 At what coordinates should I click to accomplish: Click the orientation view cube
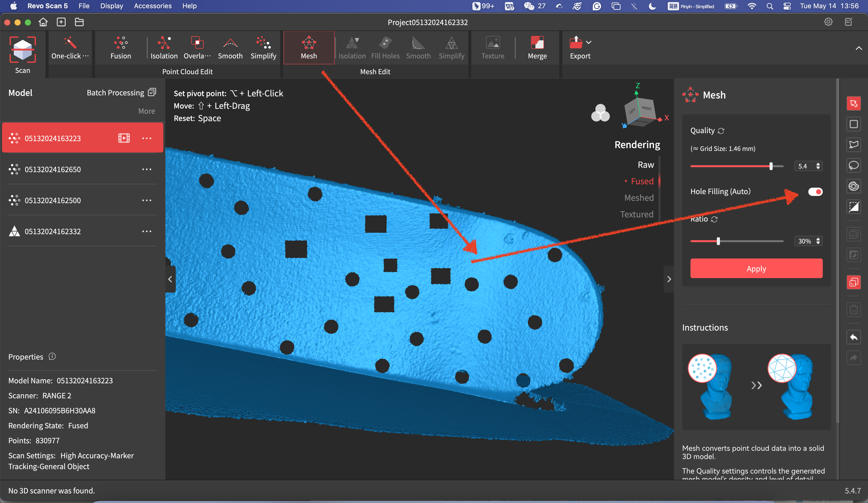click(x=641, y=111)
